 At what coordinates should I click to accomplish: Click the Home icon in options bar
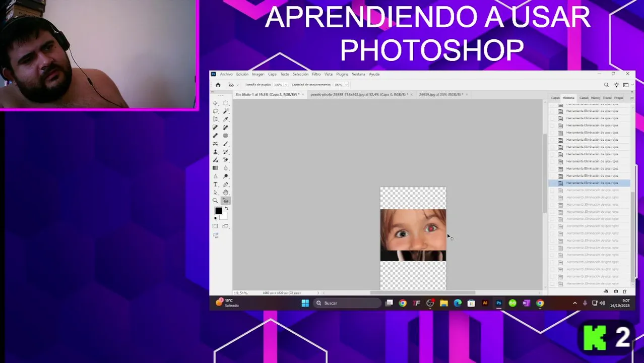[218, 85]
